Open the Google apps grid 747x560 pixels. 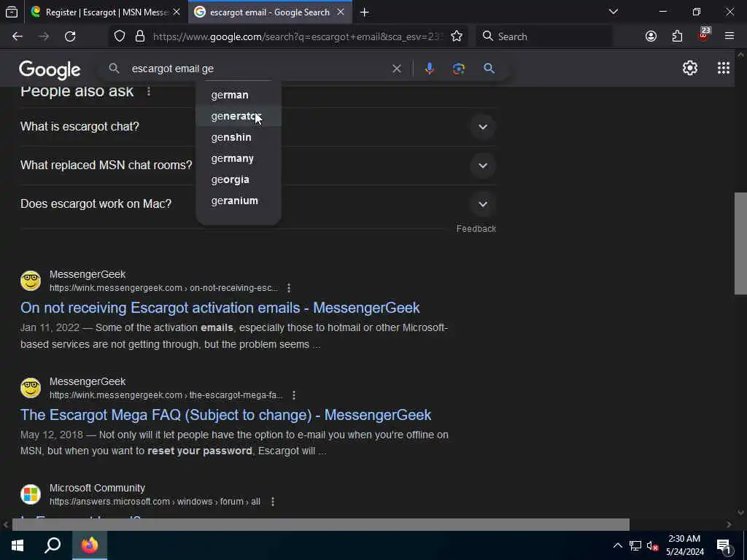click(723, 68)
